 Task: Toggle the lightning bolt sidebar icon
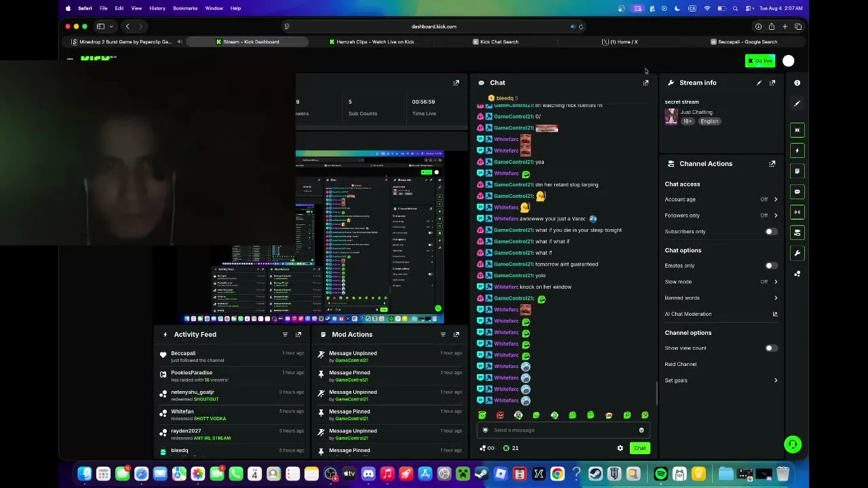[797, 150]
